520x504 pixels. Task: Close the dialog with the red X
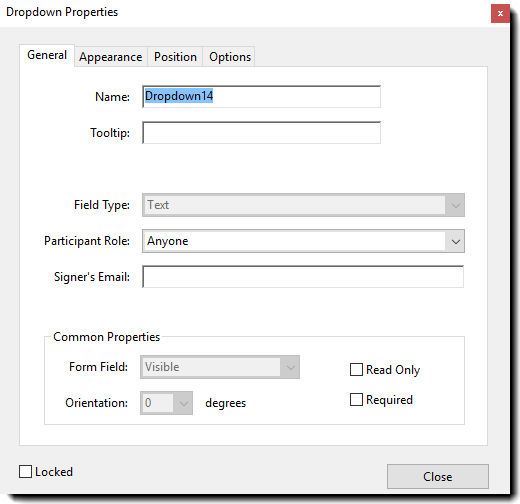500,13
